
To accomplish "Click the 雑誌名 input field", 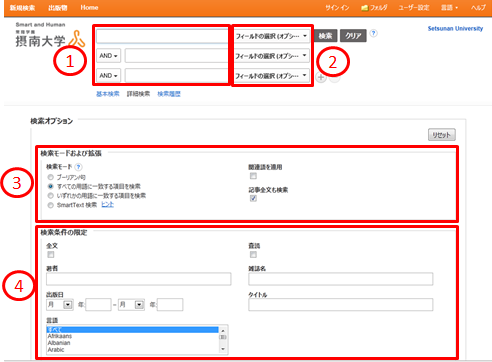I will coord(341,279).
